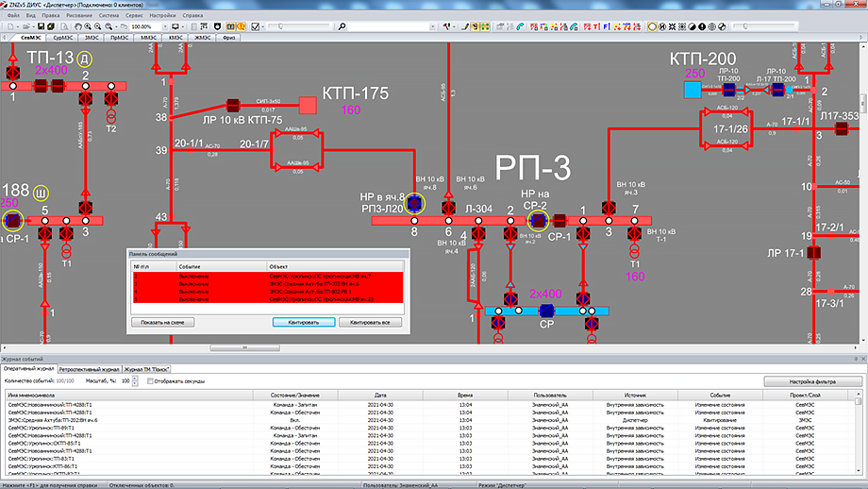Open the Сервис menu

pyautogui.click(x=135, y=16)
